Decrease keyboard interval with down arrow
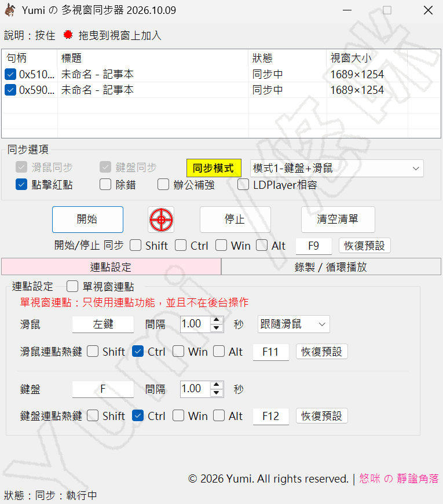Viewport: 443px width, 504px height. pos(217,392)
